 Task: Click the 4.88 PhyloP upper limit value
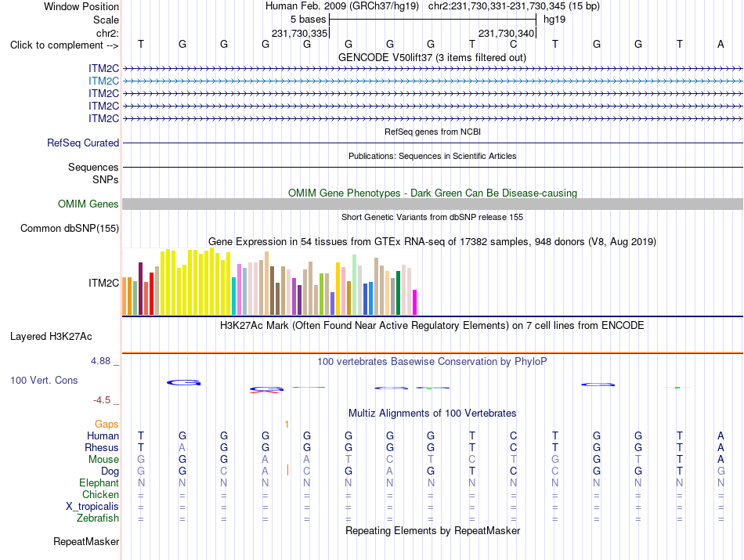(100, 361)
